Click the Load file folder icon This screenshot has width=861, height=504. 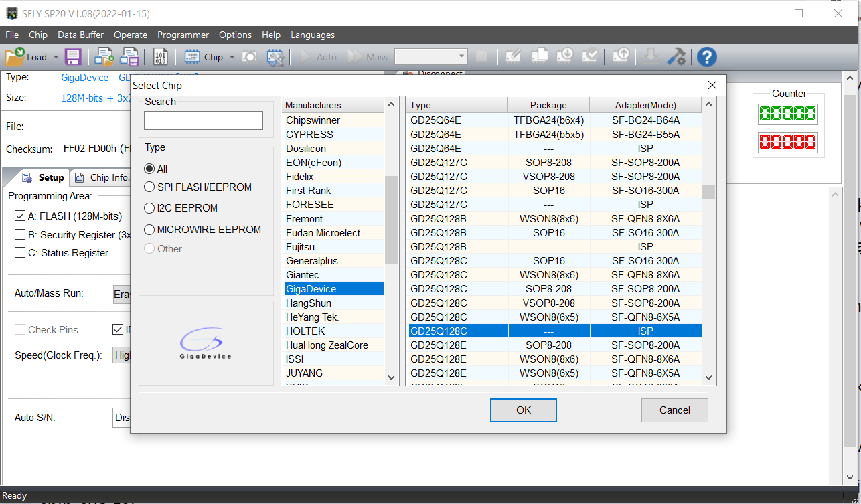(x=15, y=57)
